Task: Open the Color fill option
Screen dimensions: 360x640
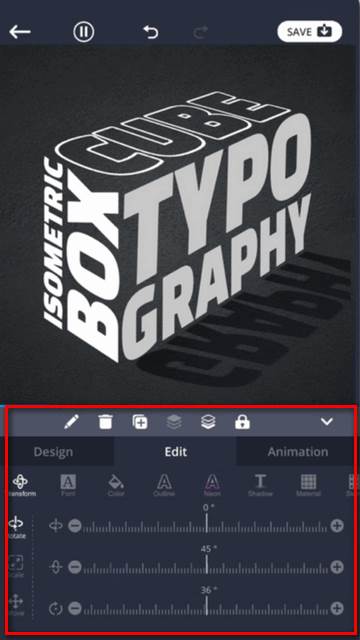Action: click(x=116, y=485)
